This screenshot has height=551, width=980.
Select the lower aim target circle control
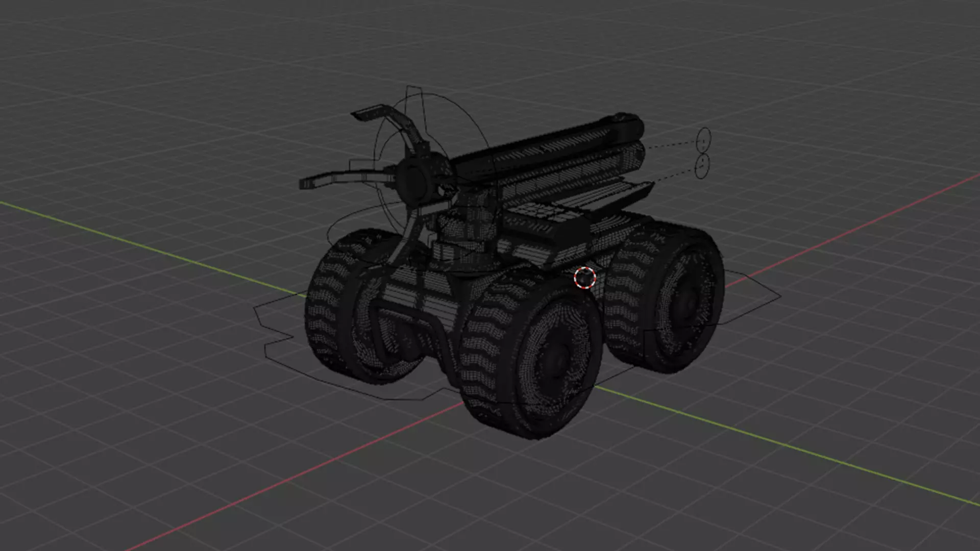702,166
